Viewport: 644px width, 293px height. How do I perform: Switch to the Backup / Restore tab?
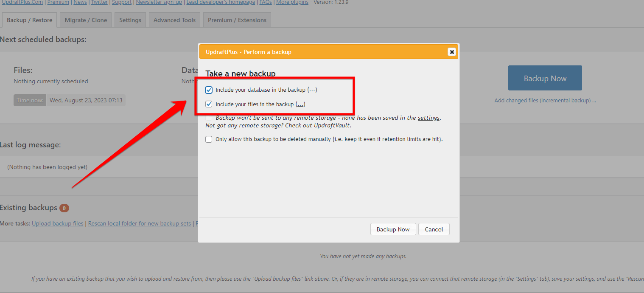pos(30,20)
